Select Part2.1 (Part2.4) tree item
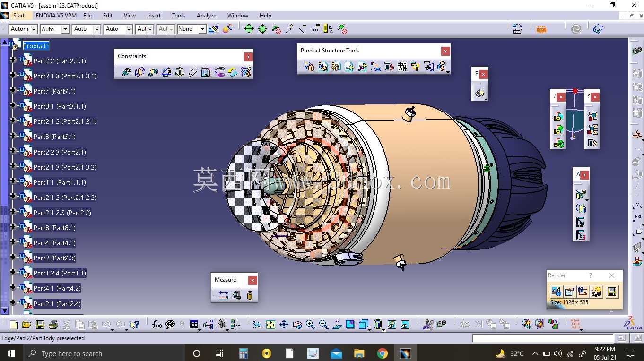Image resolution: width=644 pixels, height=361 pixels. click(x=57, y=304)
